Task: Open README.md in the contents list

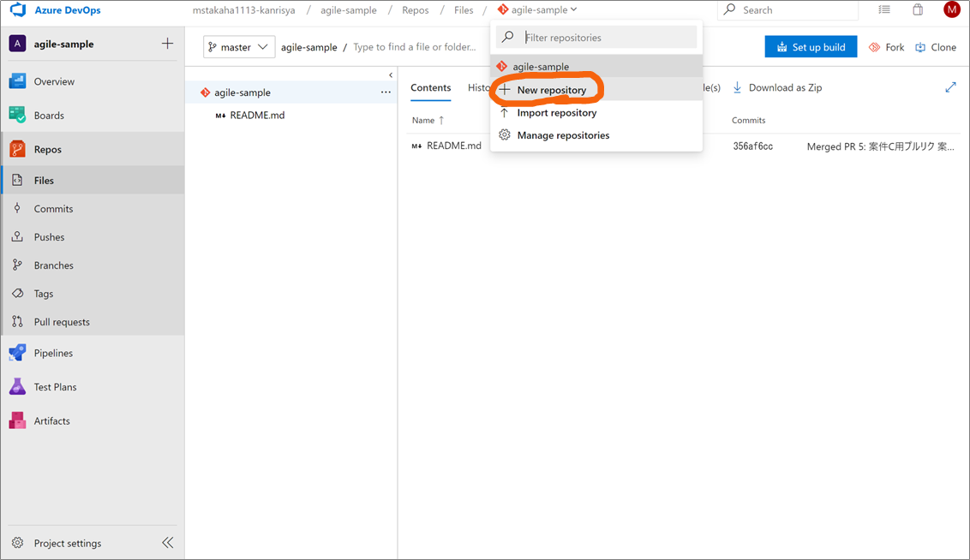Action: point(453,146)
